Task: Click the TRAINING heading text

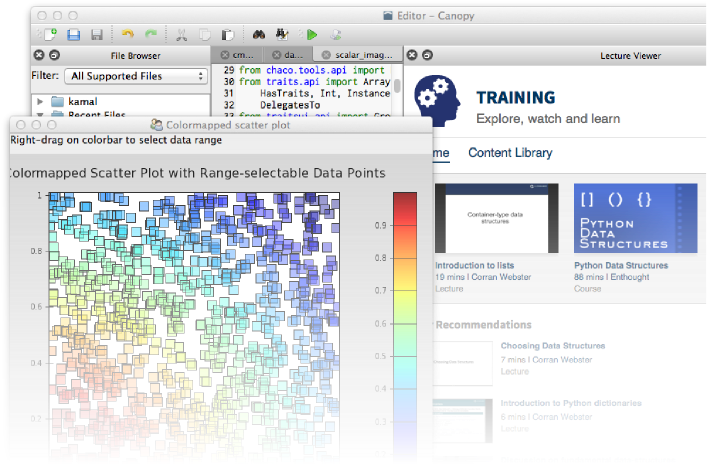Action: point(516,97)
